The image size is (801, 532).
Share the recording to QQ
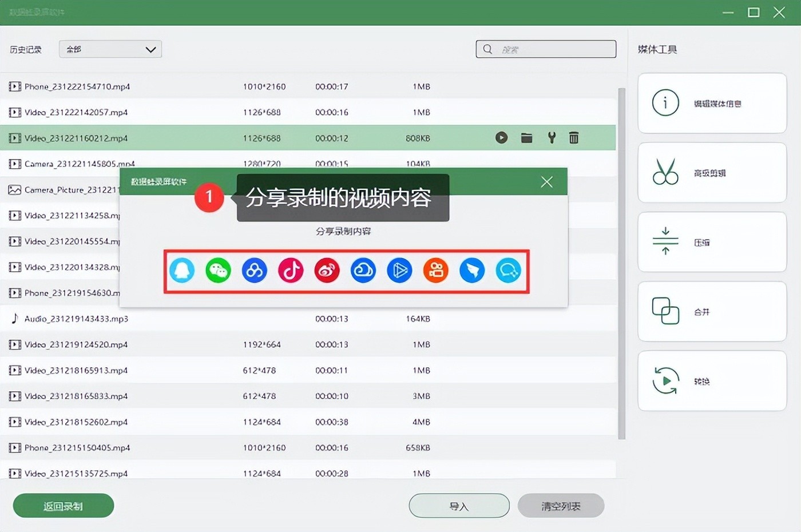[x=182, y=271]
